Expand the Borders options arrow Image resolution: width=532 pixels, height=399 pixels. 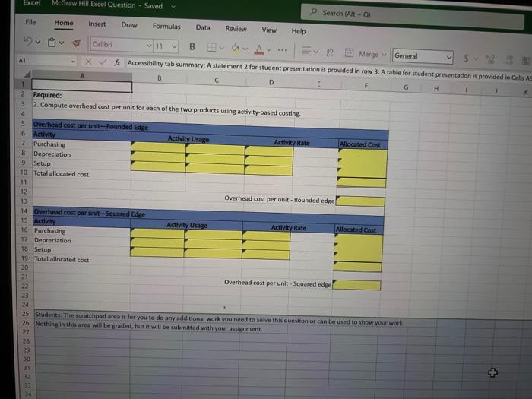222,48
